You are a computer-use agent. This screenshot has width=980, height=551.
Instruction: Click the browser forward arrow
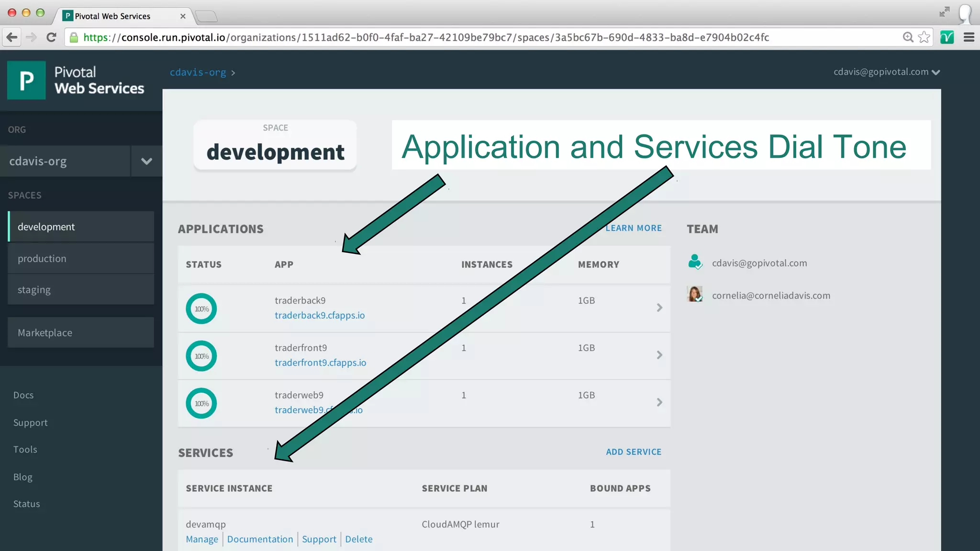31,37
